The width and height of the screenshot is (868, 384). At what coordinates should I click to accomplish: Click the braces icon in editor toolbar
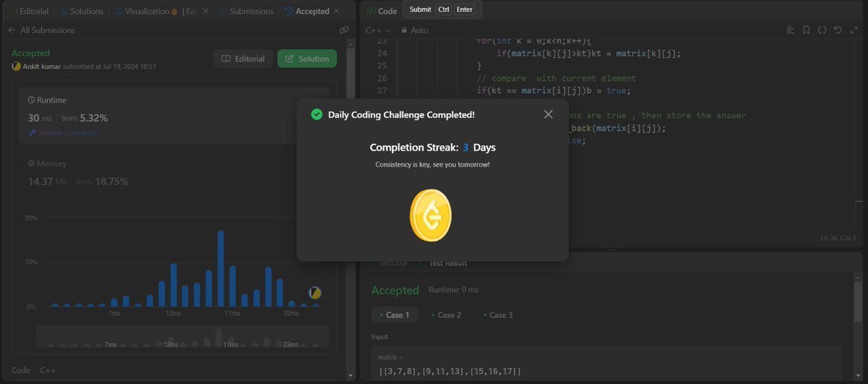(x=822, y=30)
